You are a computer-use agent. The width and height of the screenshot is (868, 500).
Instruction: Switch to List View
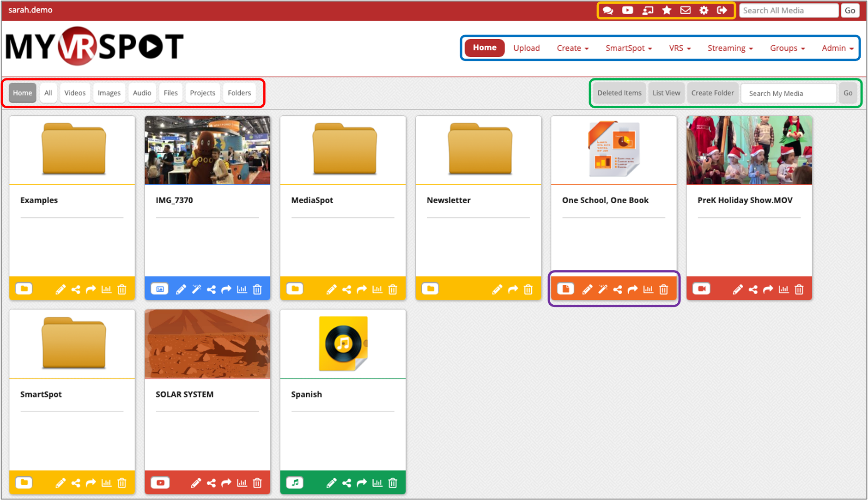(666, 93)
